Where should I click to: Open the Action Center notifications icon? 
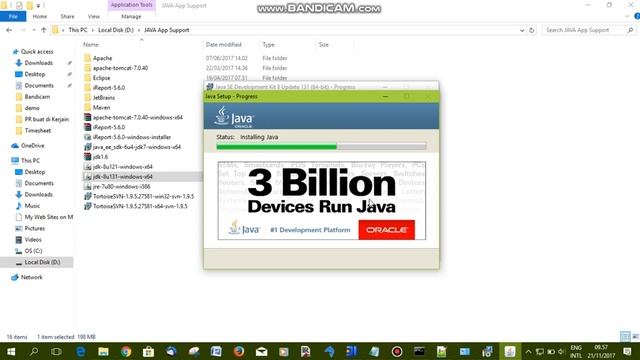628,351
